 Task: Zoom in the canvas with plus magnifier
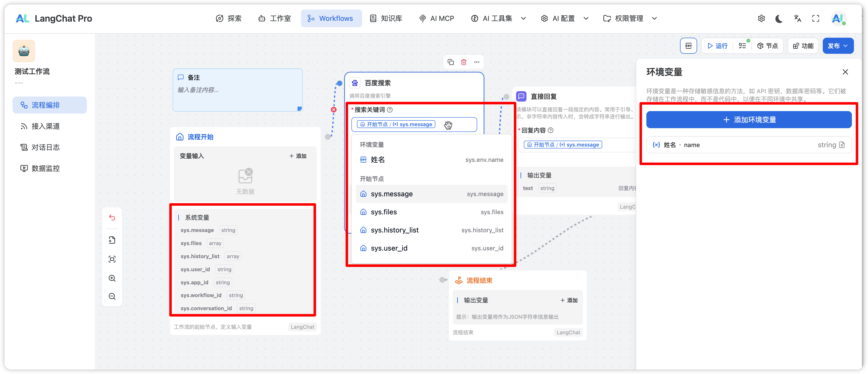click(x=112, y=278)
